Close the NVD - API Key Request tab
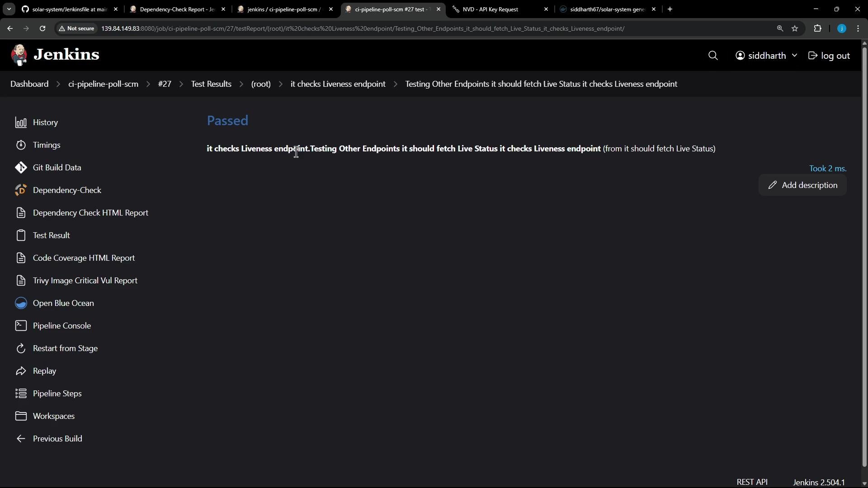 click(x=546, y=9)
